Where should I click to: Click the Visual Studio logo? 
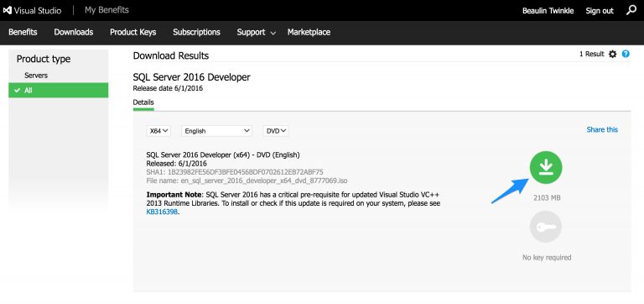(32, 11)
